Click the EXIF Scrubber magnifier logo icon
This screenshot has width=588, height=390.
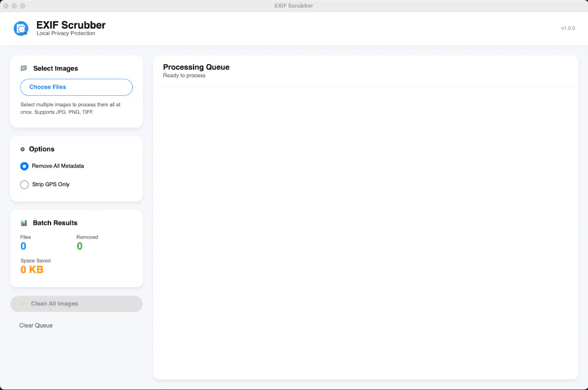coord(21,28)
